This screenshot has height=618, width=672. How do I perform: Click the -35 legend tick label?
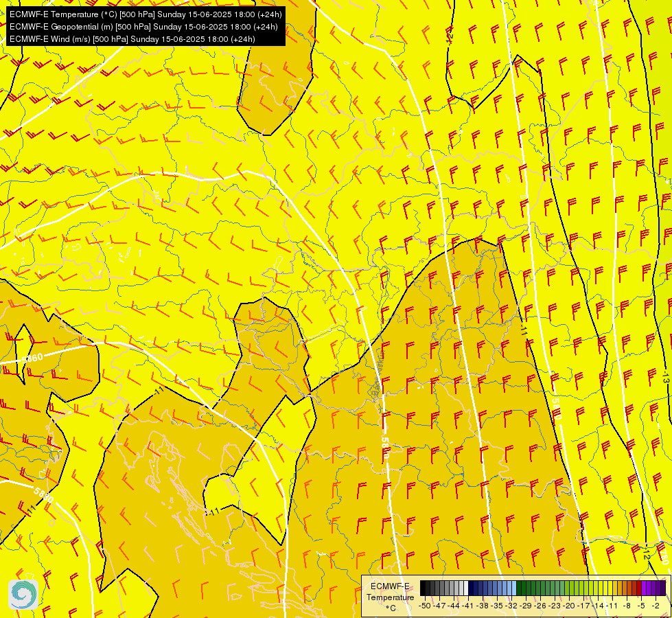coord(497,606)
